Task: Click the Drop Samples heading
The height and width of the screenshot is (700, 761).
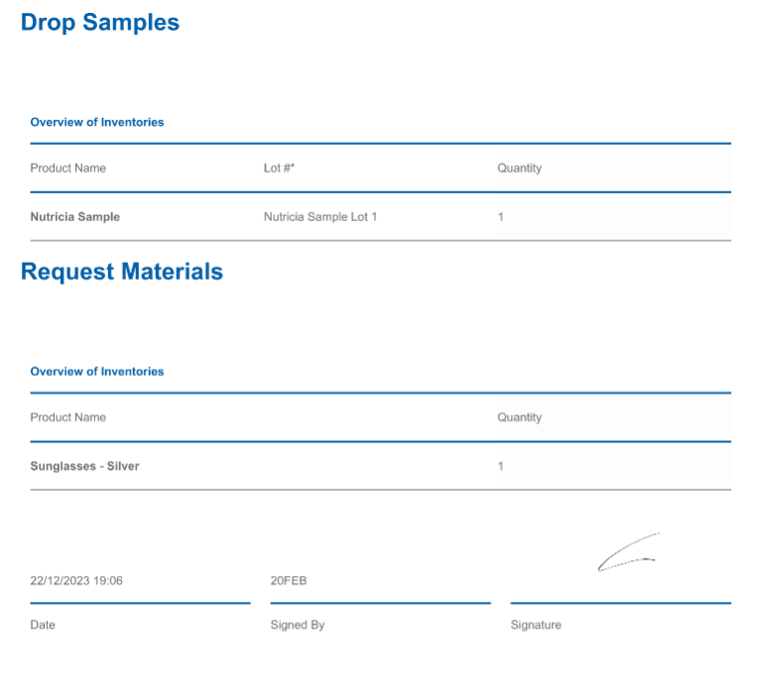Action: tap(100, 22)
